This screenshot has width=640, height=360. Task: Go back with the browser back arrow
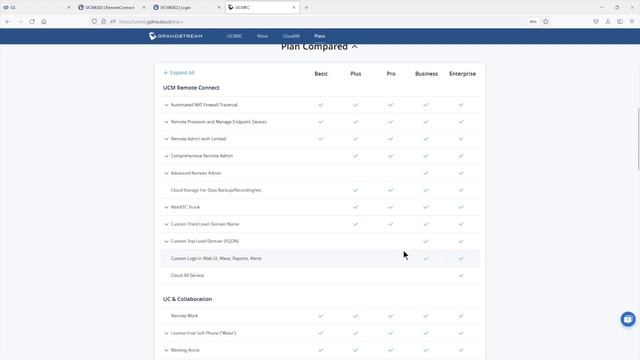[x=8, y=22]
